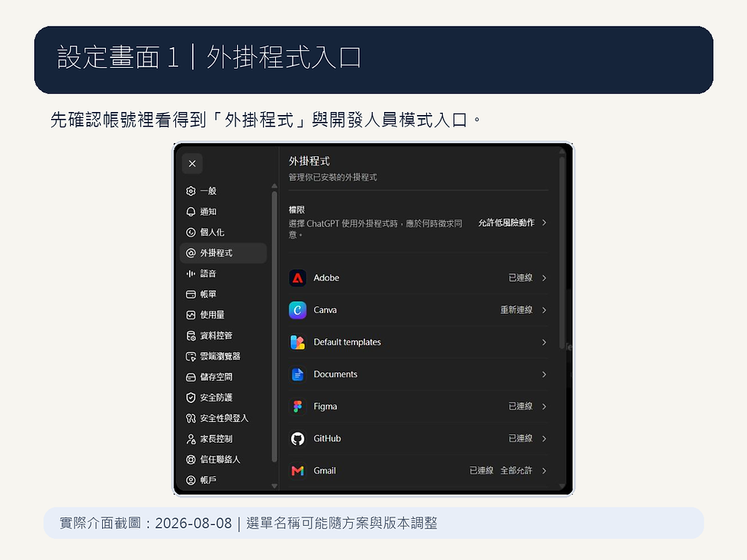Click the shield icon beside 安全防護

click(191, 398)
